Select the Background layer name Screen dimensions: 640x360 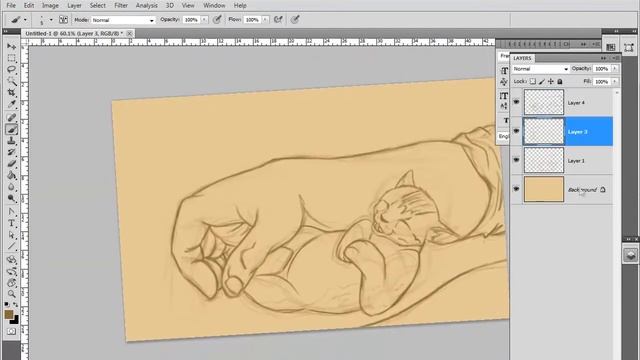(x=582, y=190)
